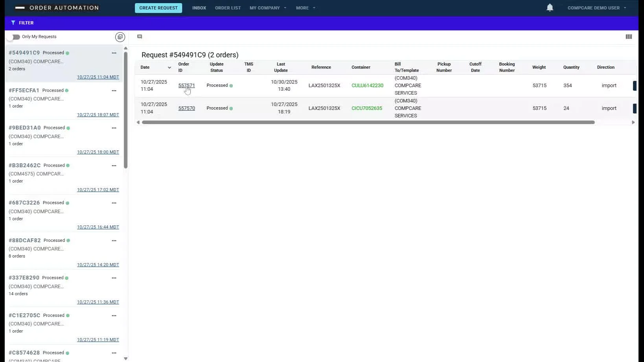Open order ID 557570
Viewport: 644px width, 362px height.
pos(186,108)
